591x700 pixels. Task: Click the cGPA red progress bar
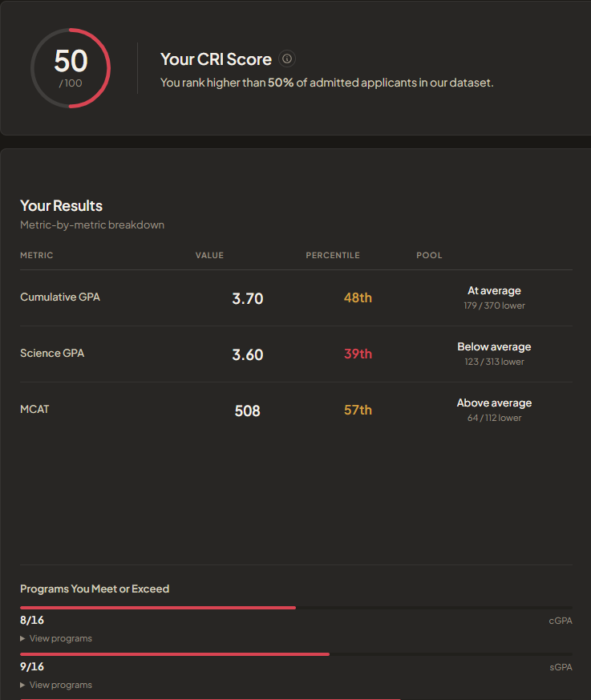(x=158, y=608)
